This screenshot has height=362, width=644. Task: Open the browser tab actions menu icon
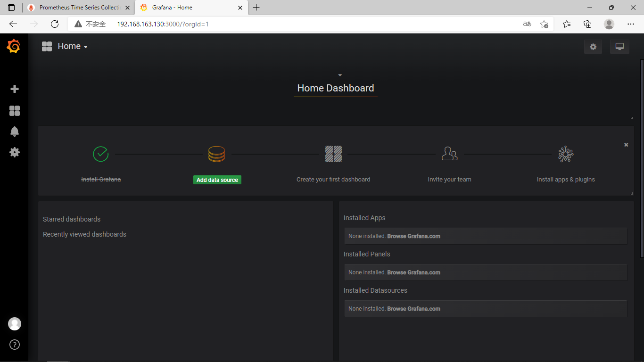pos(11,8)
